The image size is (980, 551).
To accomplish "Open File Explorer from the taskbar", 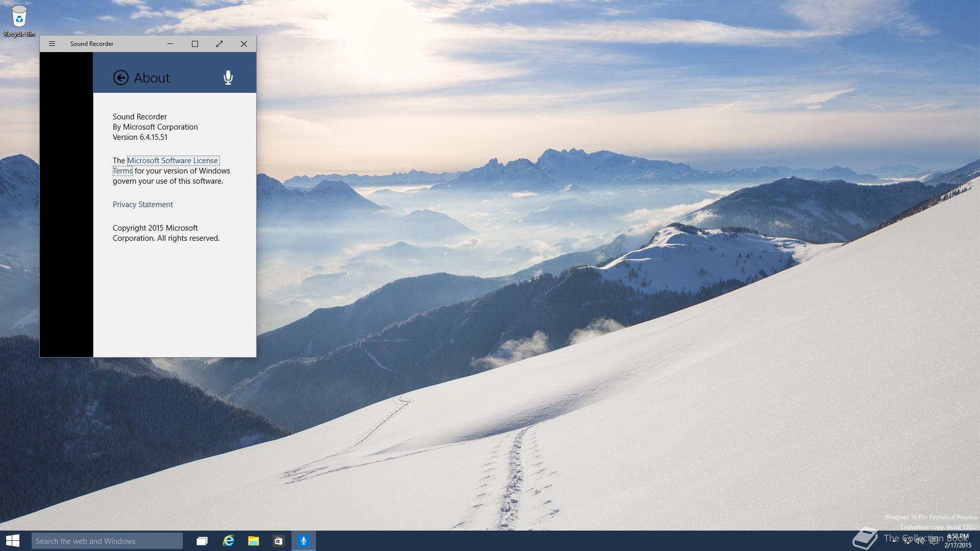I will click(x=253, y=541).
